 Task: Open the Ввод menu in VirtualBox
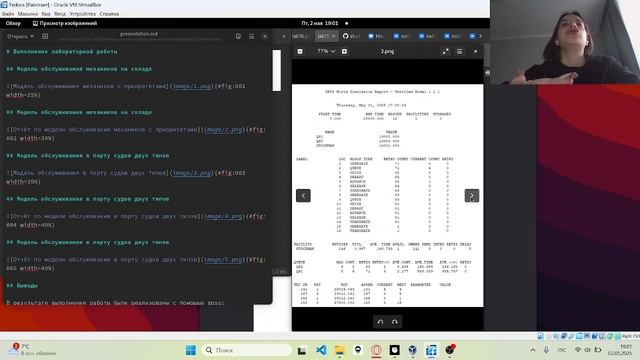[60, 14]
